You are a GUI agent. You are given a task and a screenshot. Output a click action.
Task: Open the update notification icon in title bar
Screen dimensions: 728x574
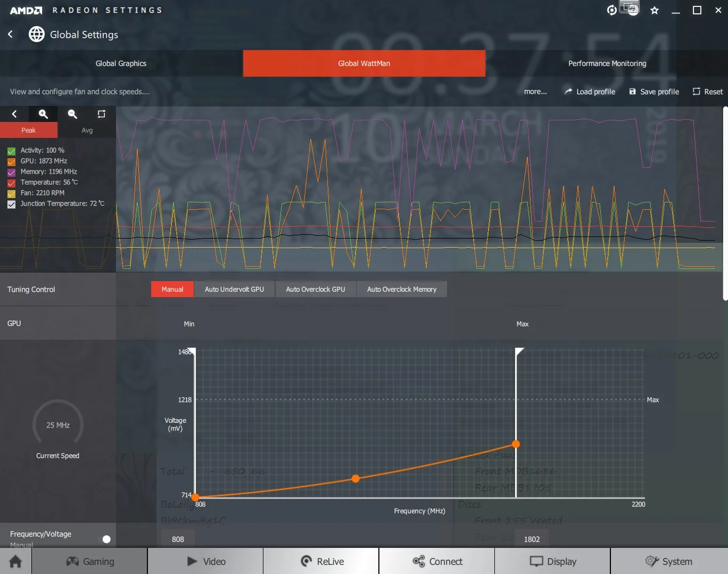click(612, 10)
